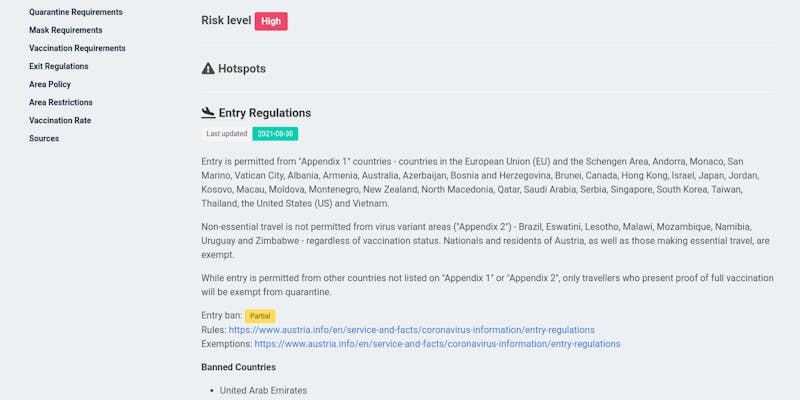Viewport: 800px width, 400px height.
Task: Click the Entry Regulations heading text
Action: click(x=265, y=113)
